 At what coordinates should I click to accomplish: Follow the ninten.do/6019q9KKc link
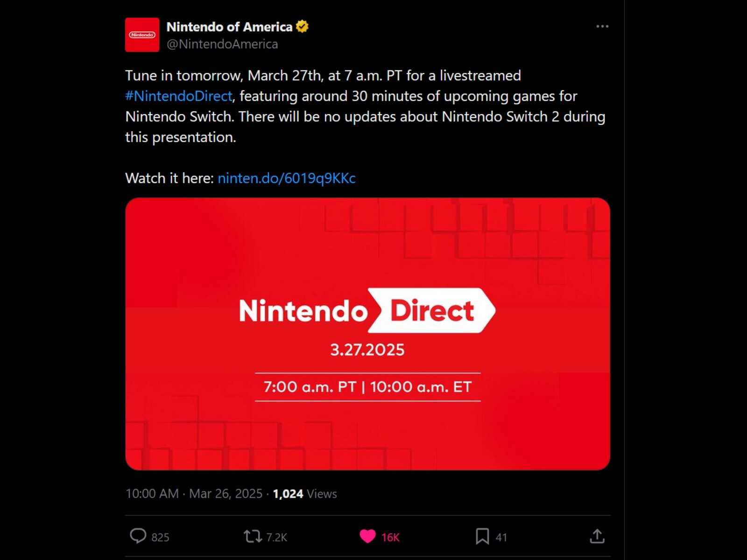287,178
